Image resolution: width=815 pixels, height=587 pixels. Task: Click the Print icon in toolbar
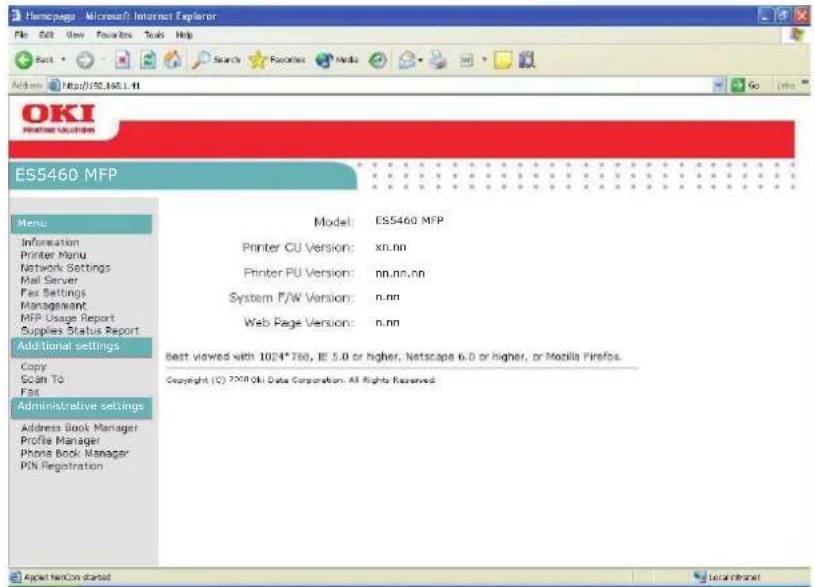(x=439, y=60)
